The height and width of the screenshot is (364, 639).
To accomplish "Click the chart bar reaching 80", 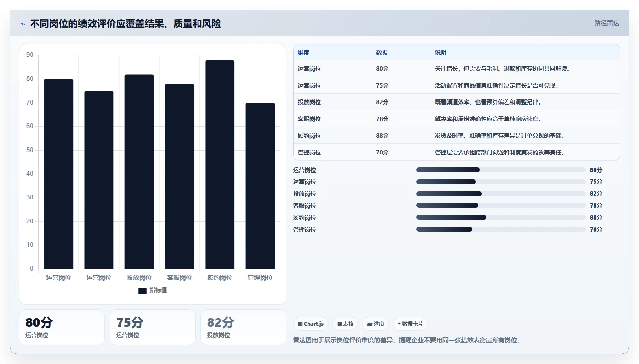I will tap(59, 174).
